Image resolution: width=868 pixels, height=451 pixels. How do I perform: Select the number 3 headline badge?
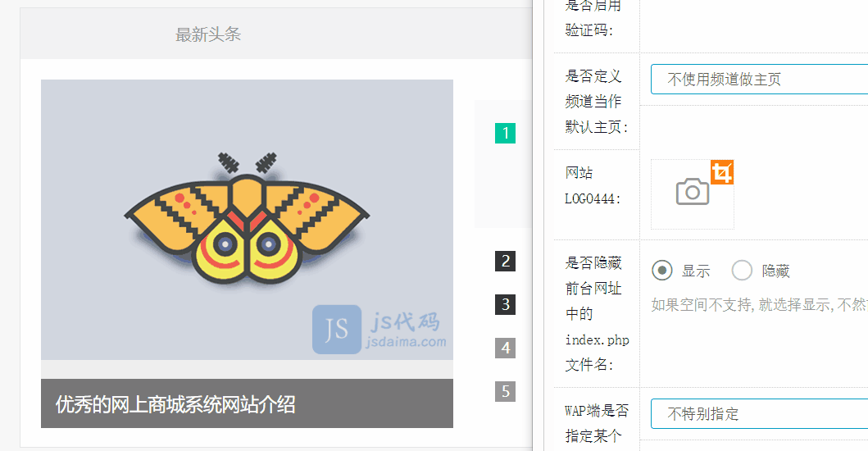click(506, 304)
